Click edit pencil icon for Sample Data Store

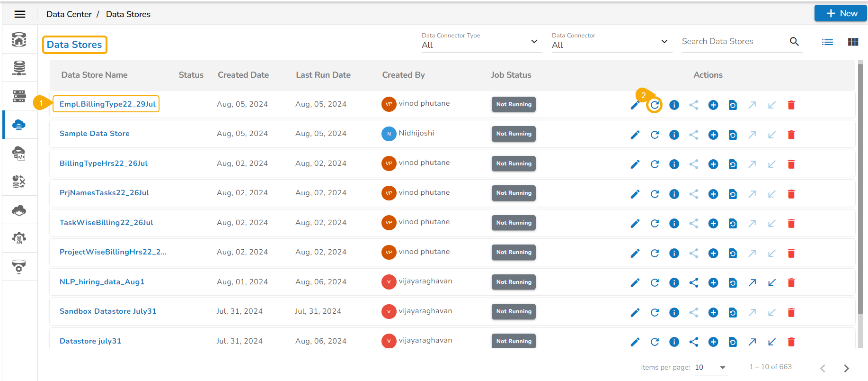(x=635, y=135)
